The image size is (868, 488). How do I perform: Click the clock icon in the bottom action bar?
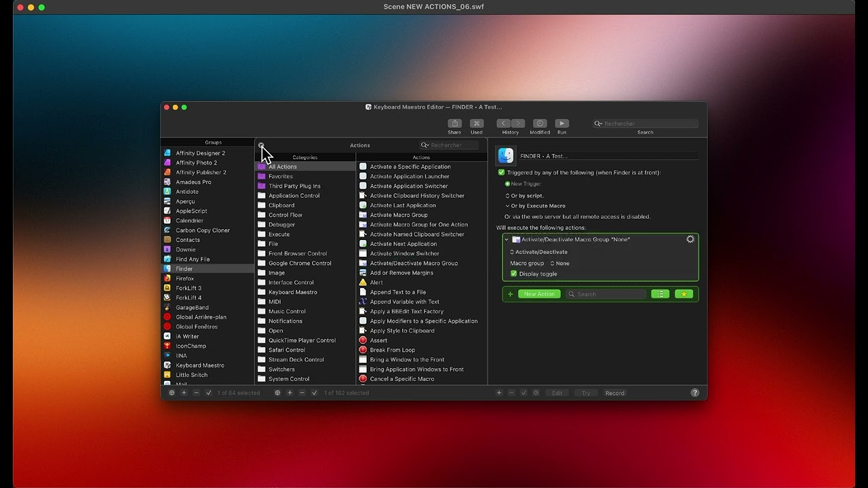click(536, 393)
